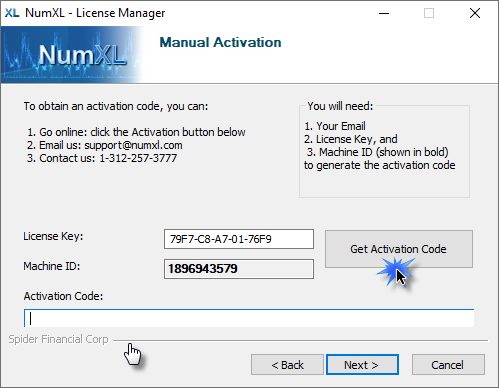499x388 pixels.
Task: Click the 'License Key:' label
Action: click(53, 236)
